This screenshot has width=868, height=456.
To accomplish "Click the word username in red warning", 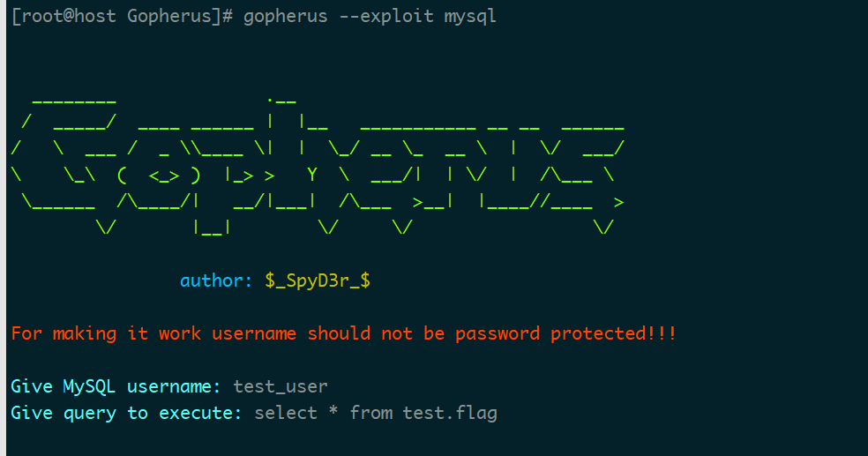I will [x=254, y=333].
